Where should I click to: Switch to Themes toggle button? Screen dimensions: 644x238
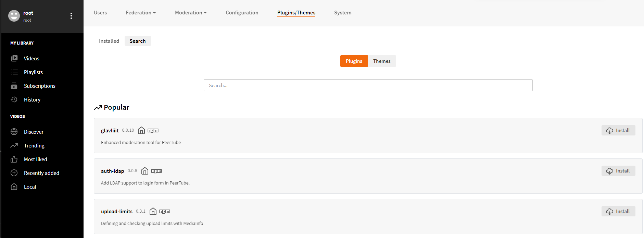pos(382,61)
